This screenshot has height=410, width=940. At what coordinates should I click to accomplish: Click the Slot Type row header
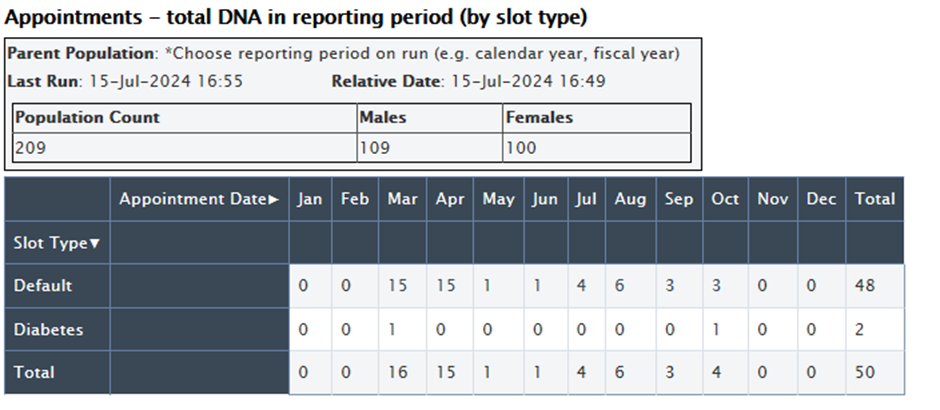click(x=57, y=243)
